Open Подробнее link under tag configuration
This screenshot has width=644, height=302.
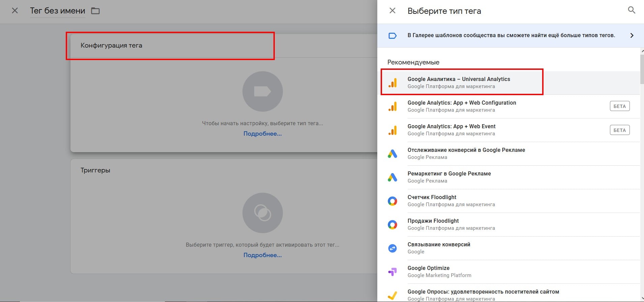pos(262,134)
